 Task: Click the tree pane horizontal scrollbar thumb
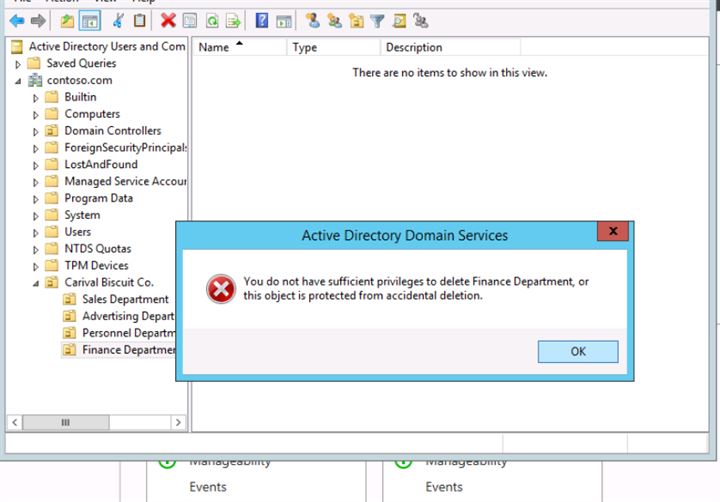66,422
